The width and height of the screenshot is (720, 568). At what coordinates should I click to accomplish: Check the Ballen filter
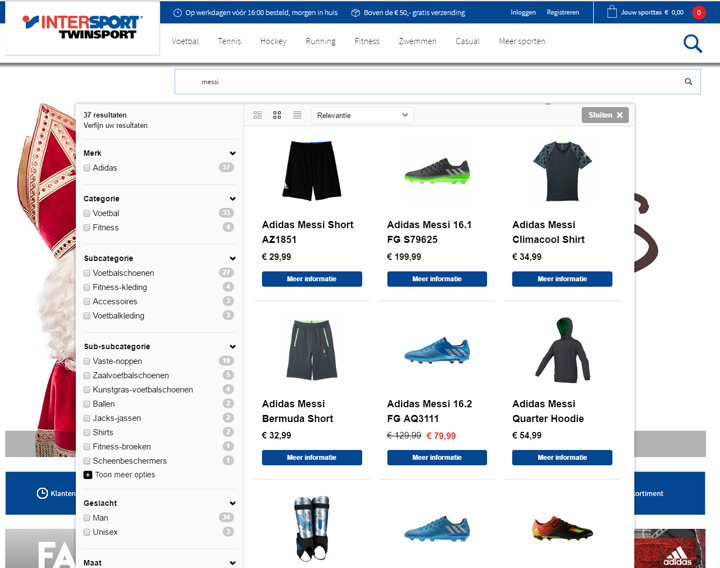pos(87,404)
